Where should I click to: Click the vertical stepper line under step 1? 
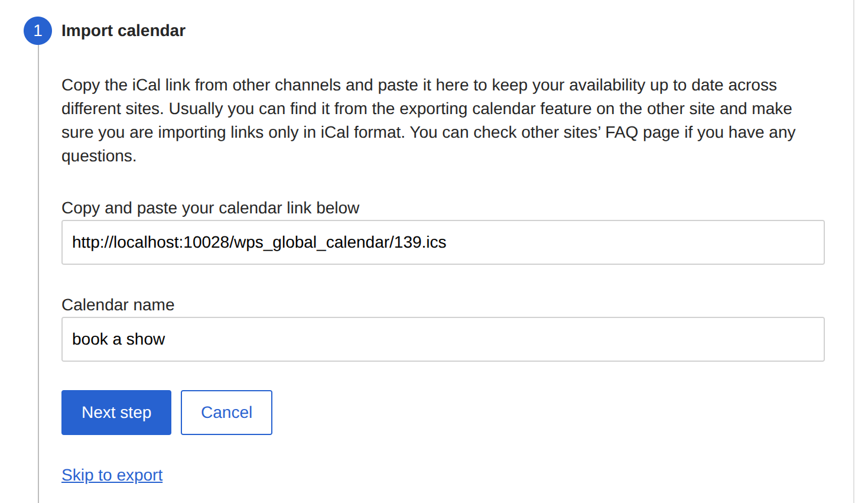pos(38,266)
